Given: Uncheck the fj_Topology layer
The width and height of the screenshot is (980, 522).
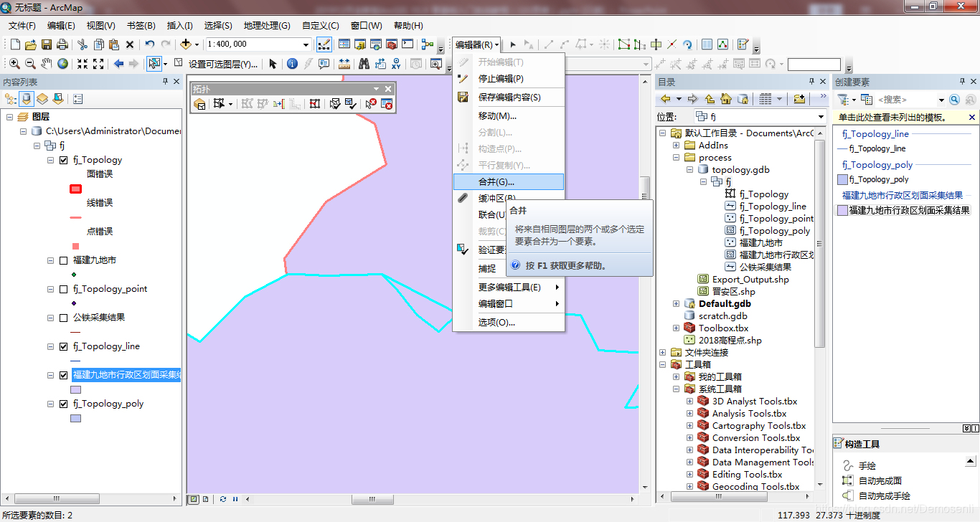Looking at the screenshot, I should [64, 160].
